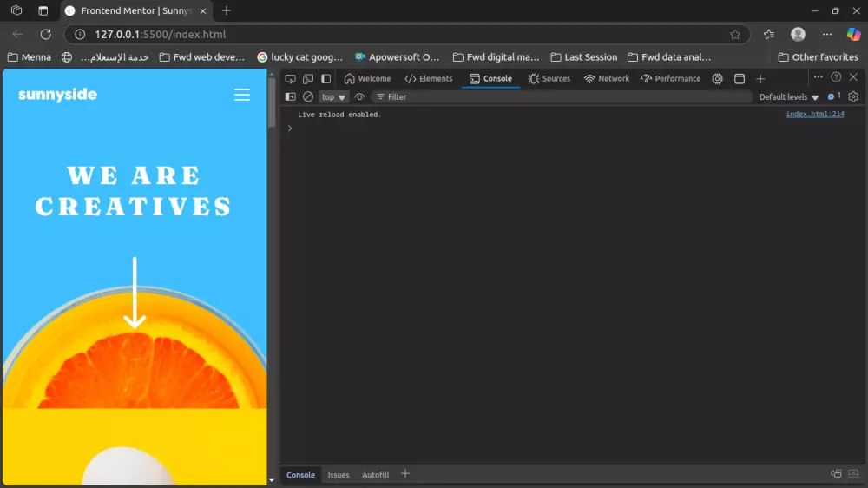Open the Application tool icon
The height and width of the screenshot is (488, 868).
click(739, 79)
